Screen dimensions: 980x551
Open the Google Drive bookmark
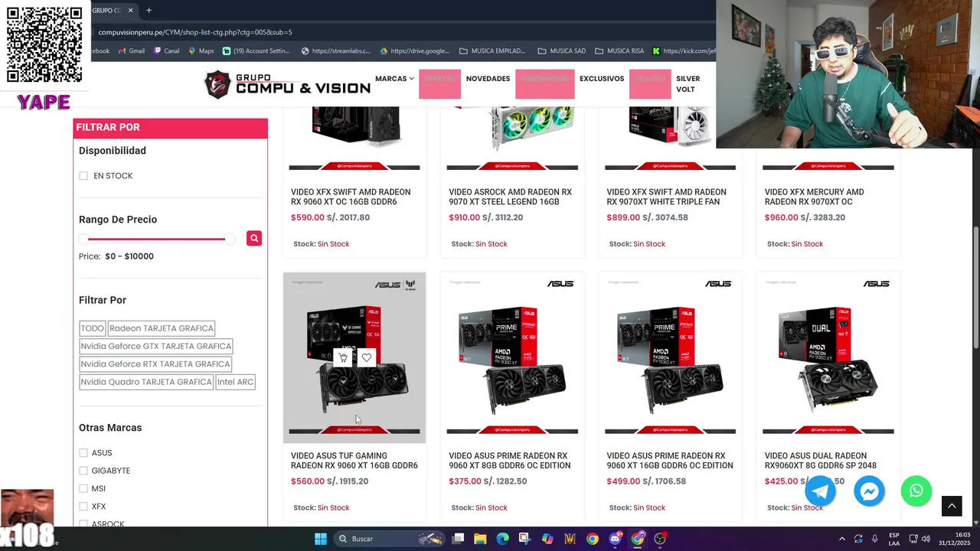(x=414, y=51)
